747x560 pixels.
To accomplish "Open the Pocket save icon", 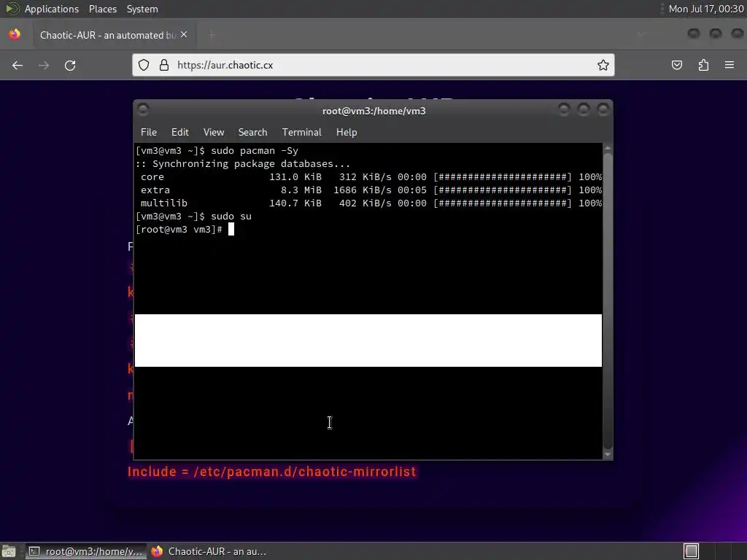I will click(676, 65).
